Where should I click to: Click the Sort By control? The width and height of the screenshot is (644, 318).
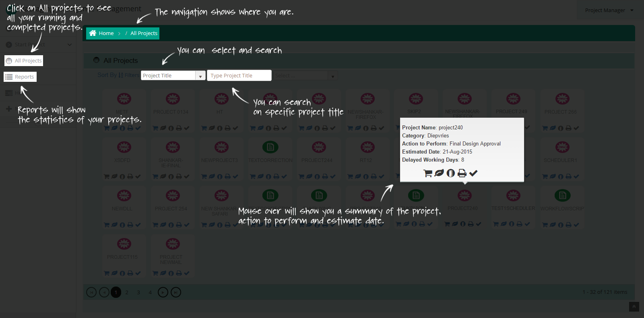coord(110,75)
